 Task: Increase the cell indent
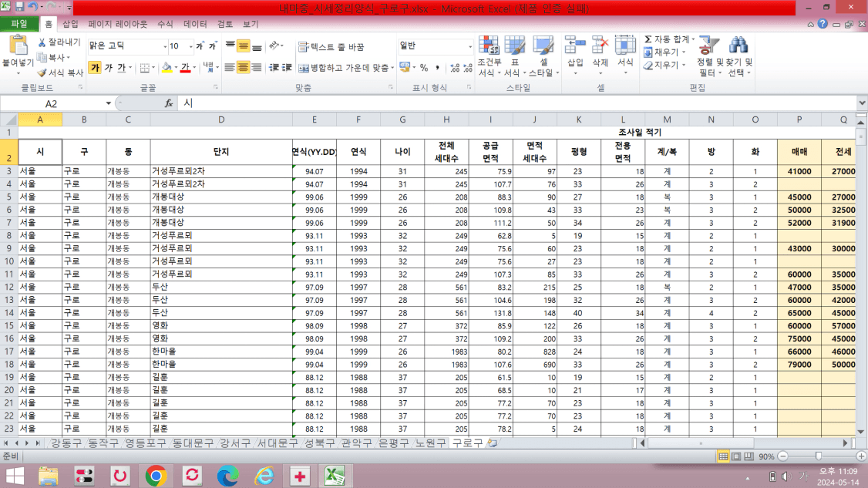click(287, 68)
